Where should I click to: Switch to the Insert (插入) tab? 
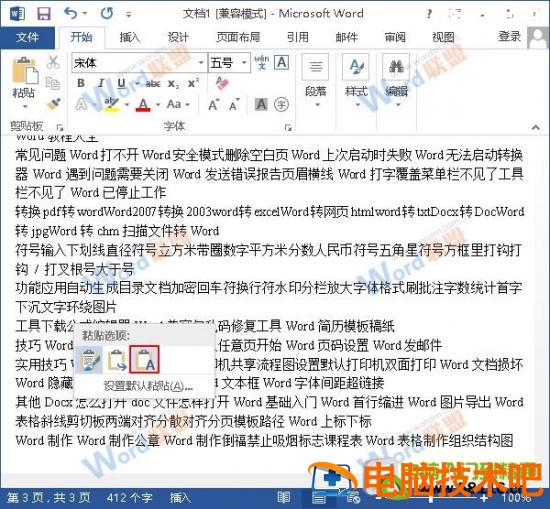[130, 37]
